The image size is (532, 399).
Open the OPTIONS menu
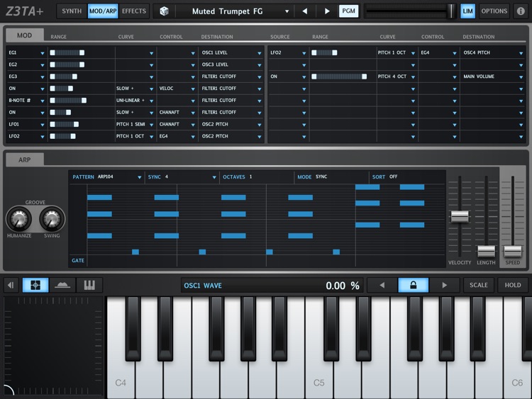point(494,11)
